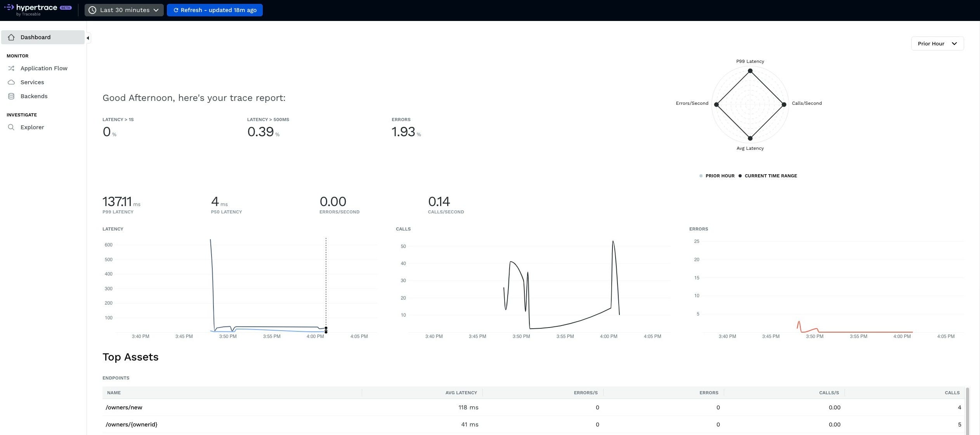This screenshot has height=435, width=980.
Task: Open the /owners/new endpoint link
Action: [x=124, y=407]
